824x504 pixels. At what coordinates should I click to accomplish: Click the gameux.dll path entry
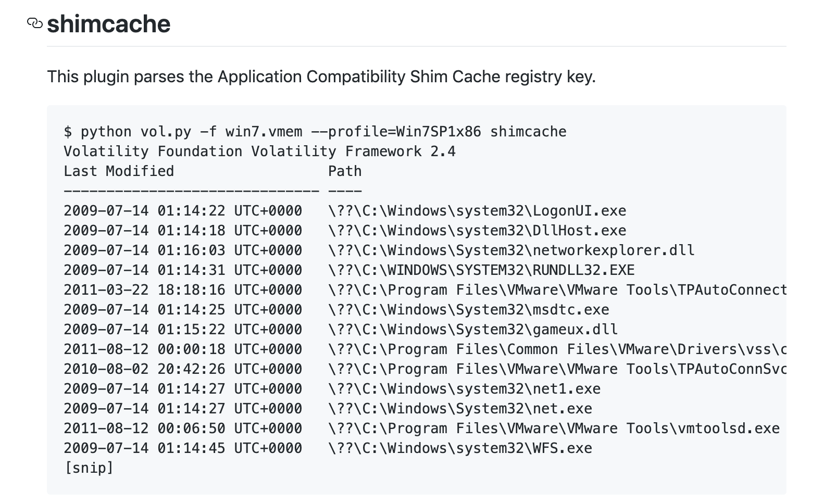(x=473, y=330)
